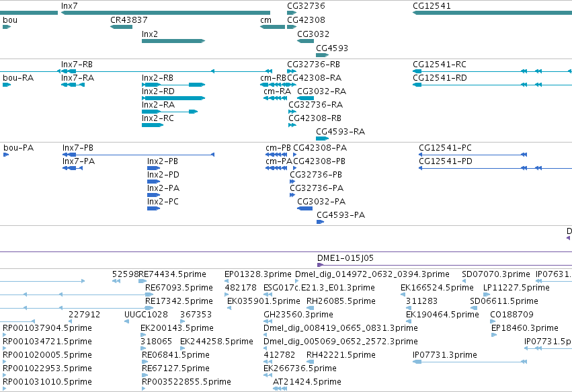The height and width of the screenshot is (392, 572).
Task: Select EST EP01328.3prime
Action: 227,281
